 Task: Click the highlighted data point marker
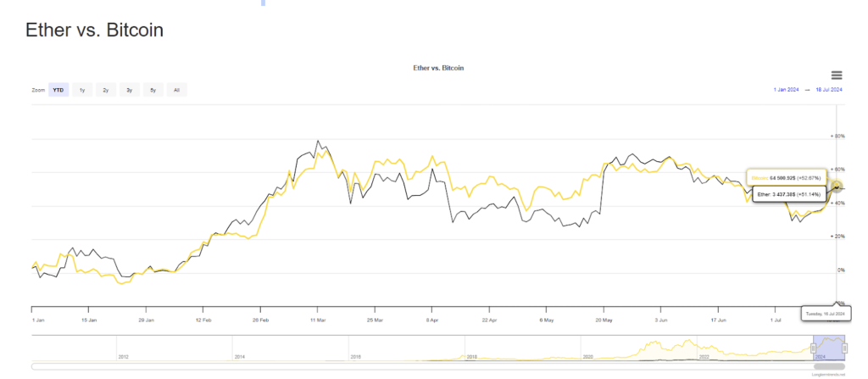click(837, 187)
